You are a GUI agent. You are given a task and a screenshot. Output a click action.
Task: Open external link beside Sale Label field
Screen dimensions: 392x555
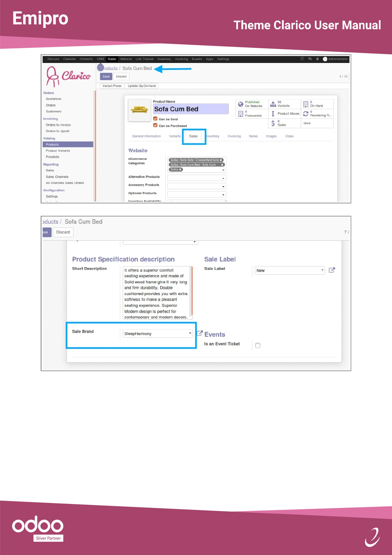[332, 270]
